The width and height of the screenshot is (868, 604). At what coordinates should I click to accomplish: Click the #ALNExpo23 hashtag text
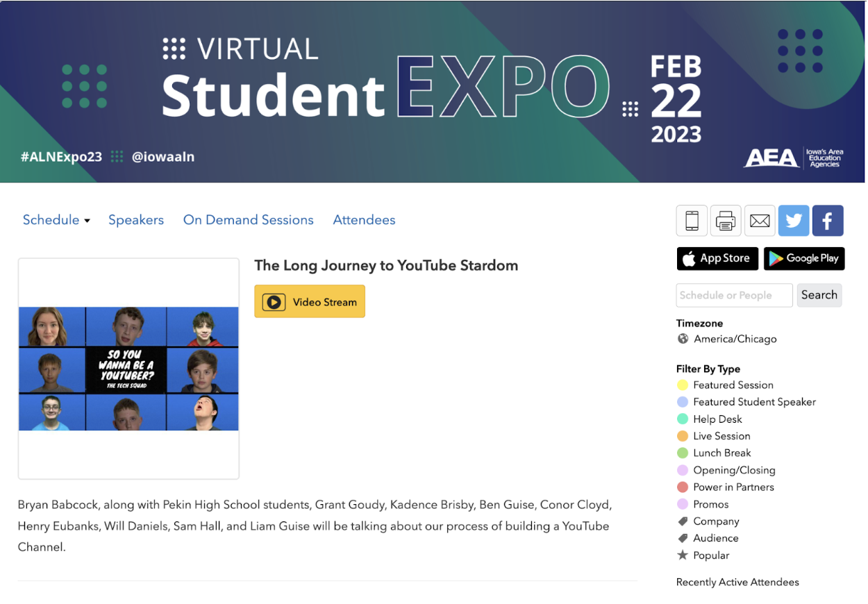(x=61, y=157)
